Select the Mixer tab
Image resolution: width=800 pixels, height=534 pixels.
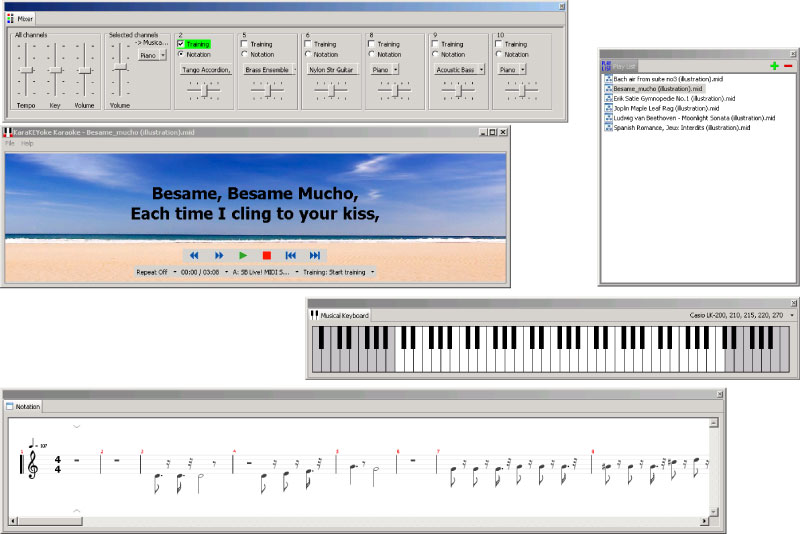(20, 19)
